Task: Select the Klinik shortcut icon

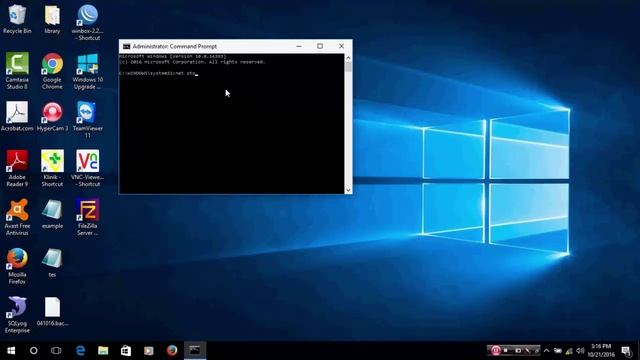Action: 52,168
